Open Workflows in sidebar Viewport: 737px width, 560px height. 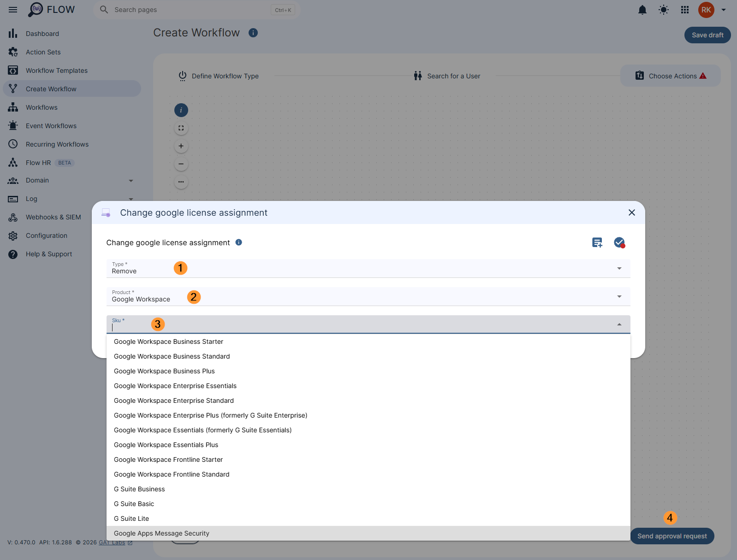(72, 107)
